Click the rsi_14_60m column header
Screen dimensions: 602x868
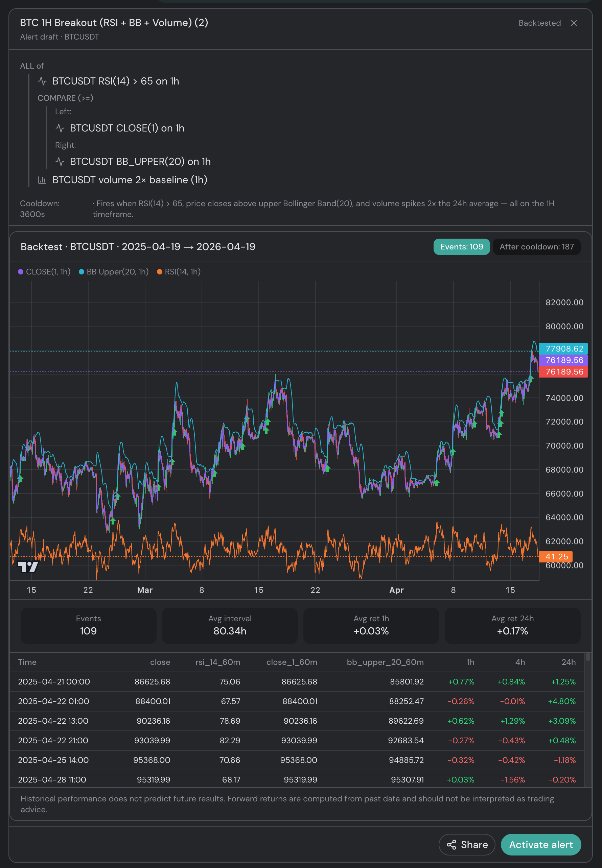[218, 662]
